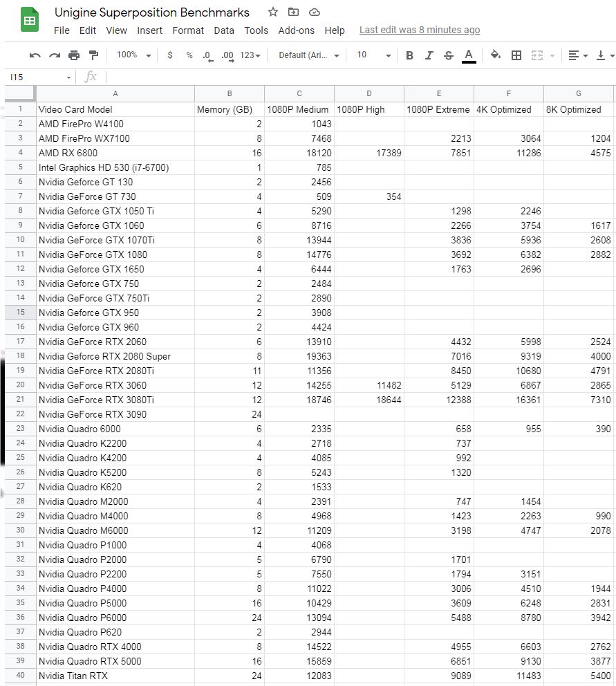
Task: Select the 1080P Medium value 19363
Action: point(299,356)
